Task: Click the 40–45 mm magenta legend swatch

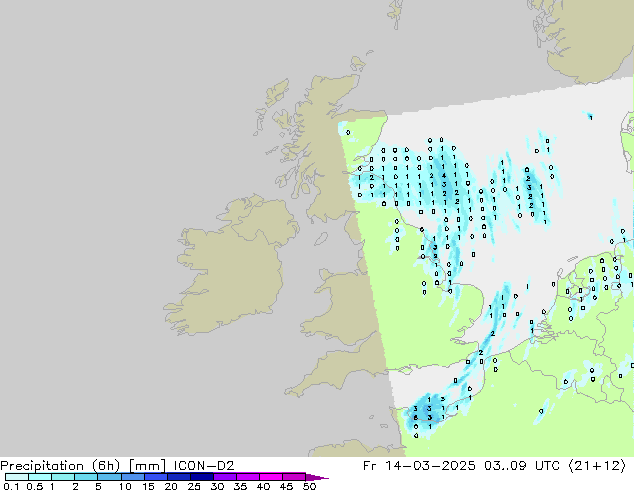Action: coord(271,477)
